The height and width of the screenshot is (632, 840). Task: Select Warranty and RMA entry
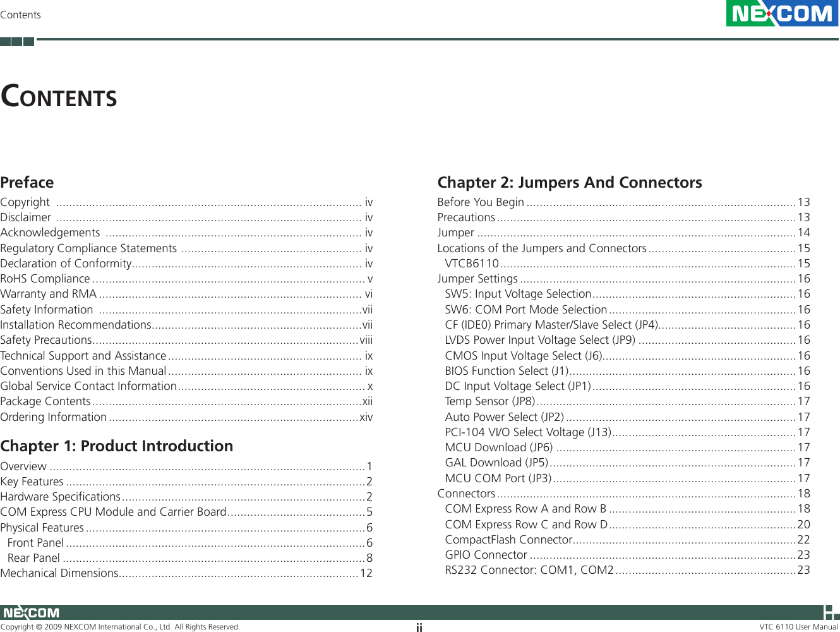coord(186,294)
